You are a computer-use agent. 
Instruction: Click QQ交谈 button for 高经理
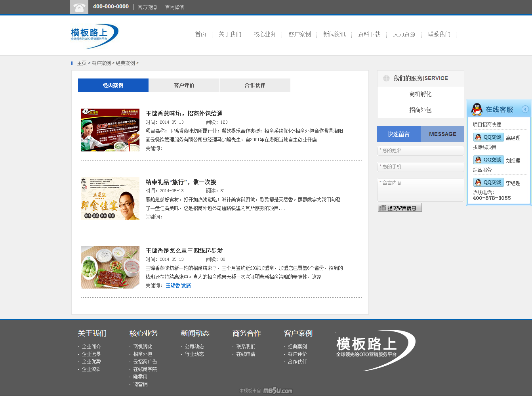click(488, 137)
